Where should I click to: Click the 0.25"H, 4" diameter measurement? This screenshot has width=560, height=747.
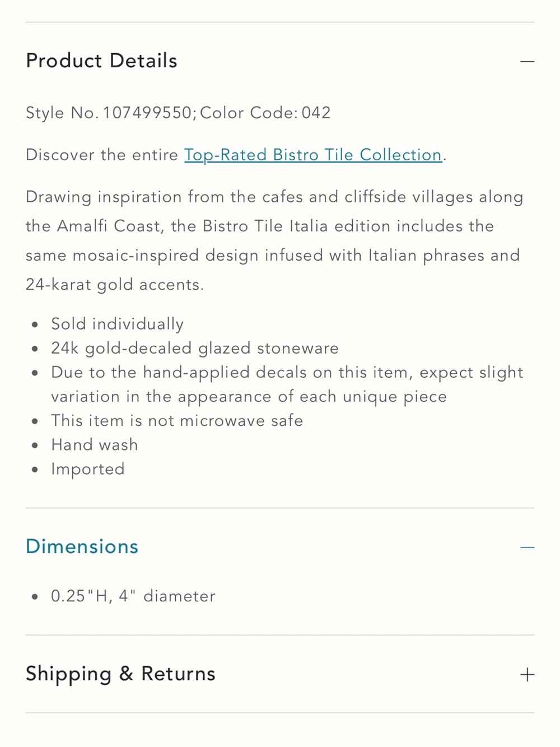[133, 596]
